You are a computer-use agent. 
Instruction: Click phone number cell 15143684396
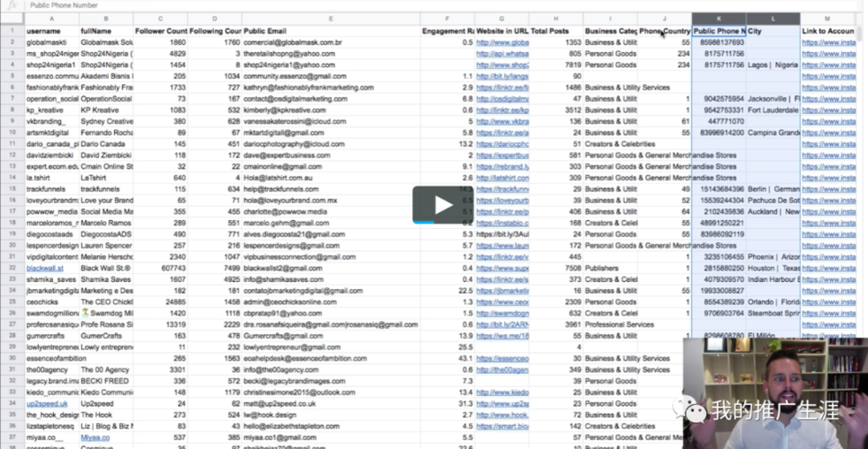[x=719, y=189]
